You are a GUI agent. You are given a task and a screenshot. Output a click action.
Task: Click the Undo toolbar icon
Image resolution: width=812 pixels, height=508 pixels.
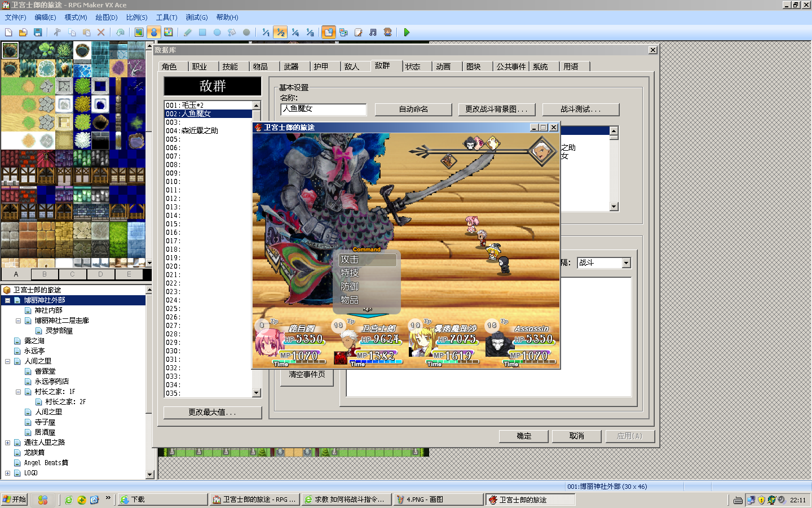click(120, 33)
